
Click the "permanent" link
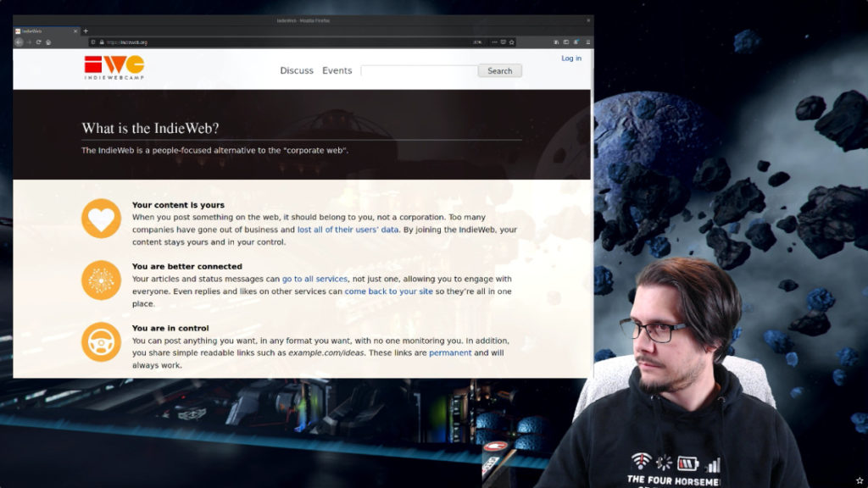(451, 352)
